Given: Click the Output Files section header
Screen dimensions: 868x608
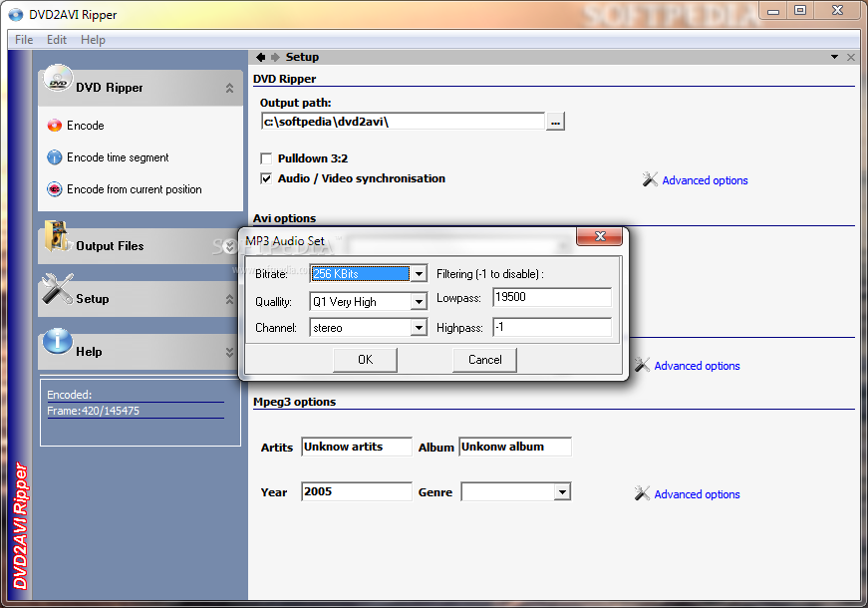Looking at the screenshot, I should tap(141, 246).
